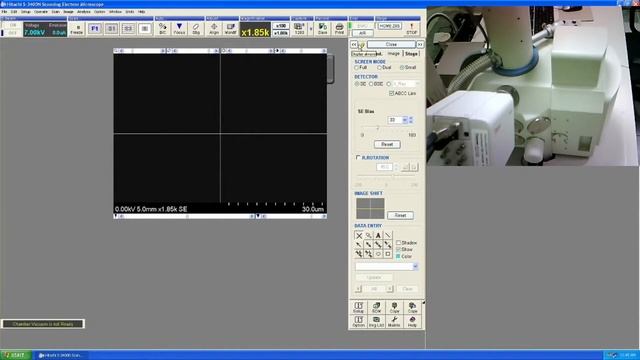Adjust the SE Bias slider

377,128
